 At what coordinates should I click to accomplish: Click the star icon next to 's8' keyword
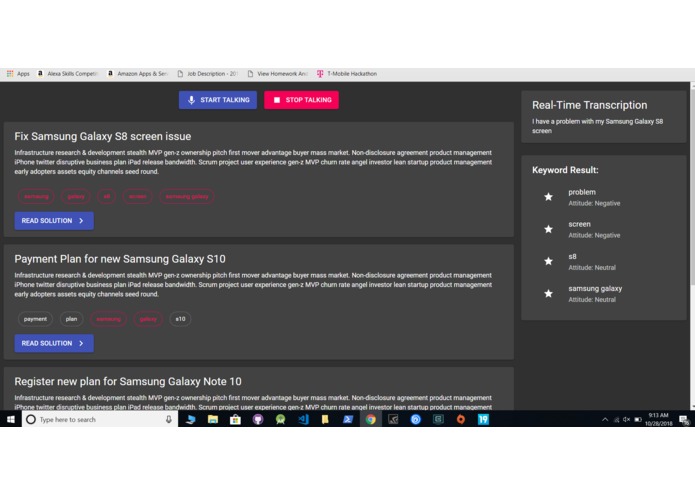pos(548,261)
